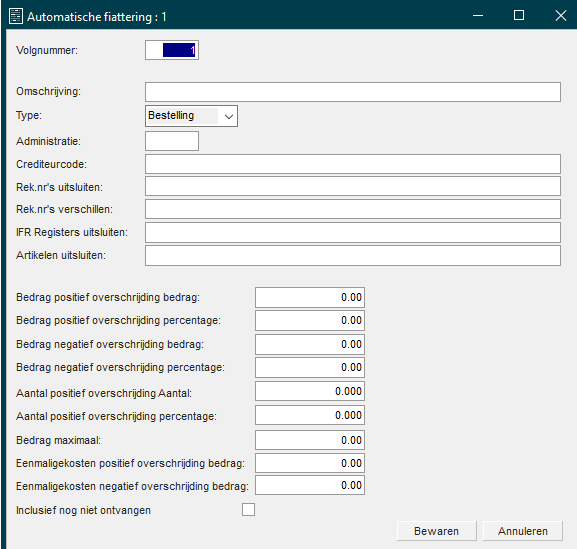
Task: Minimize the Automatische fiattering window
Action: point(478,15)
